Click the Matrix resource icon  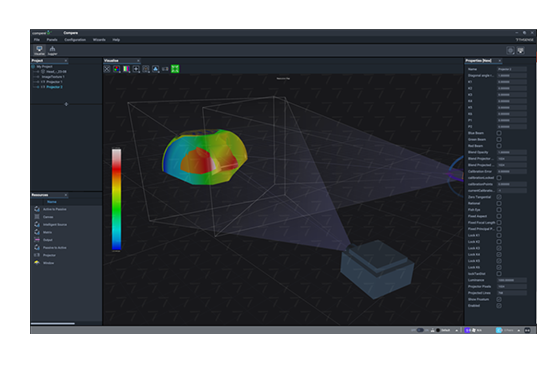coord(37,232)
